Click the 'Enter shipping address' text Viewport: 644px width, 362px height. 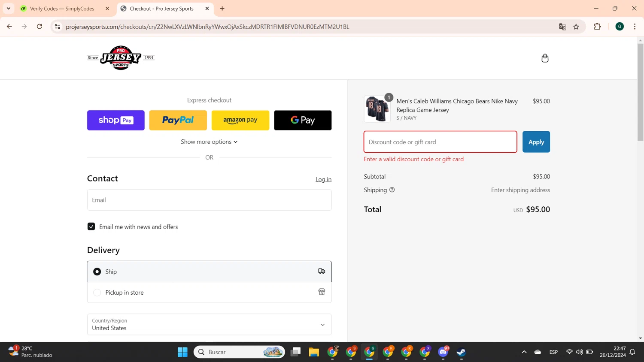coord(520,190)
